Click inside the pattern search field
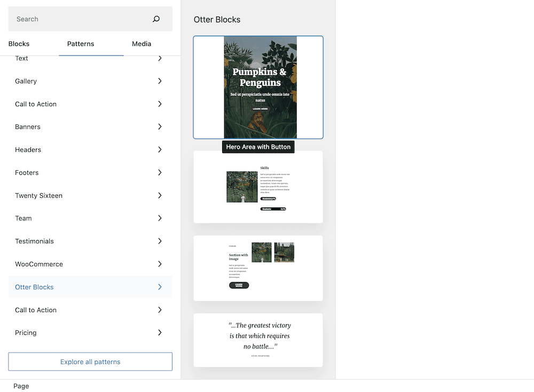 pos(80,19)
